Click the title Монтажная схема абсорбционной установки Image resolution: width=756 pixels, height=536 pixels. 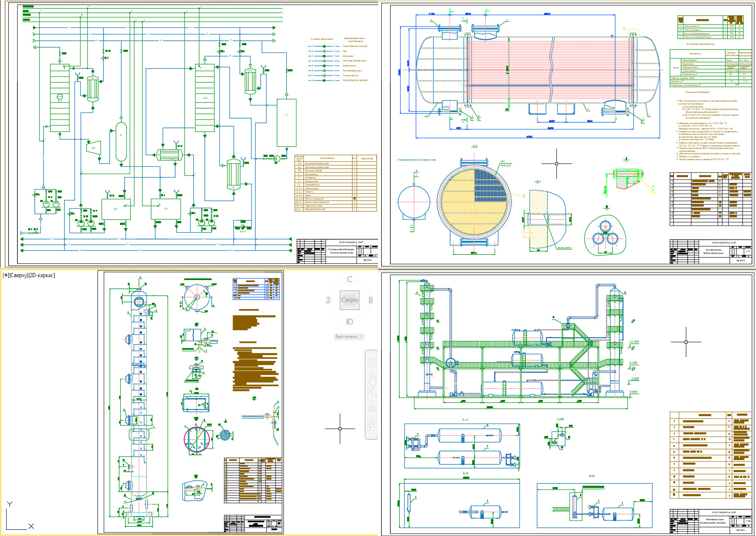pos(712,521)
